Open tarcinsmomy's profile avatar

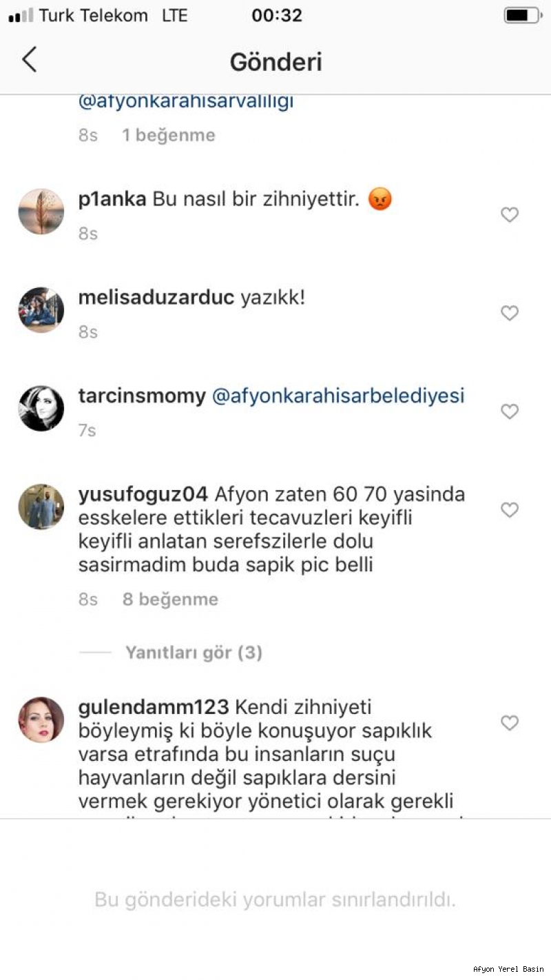(41, 409)
